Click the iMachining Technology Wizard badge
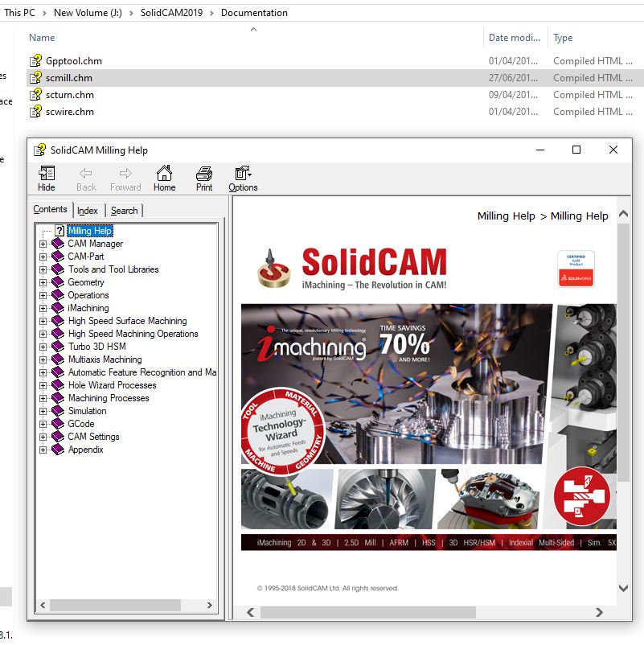Viewport: 644px width, 645px height. [x=282, y=432]
